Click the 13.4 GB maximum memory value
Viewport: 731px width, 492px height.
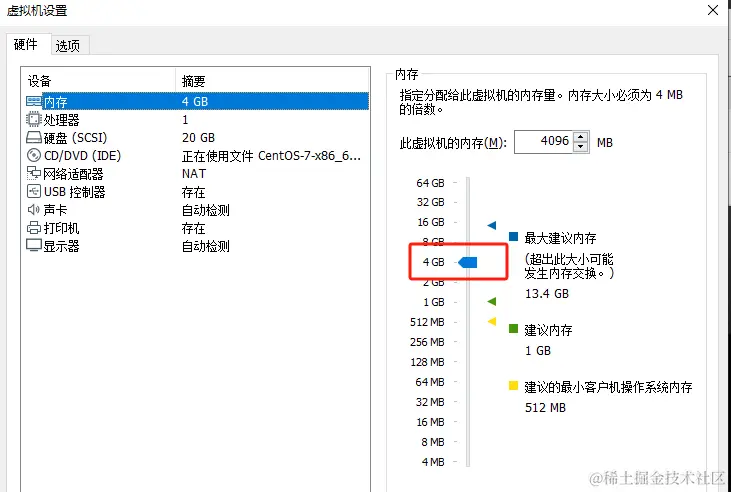[547, 294]
